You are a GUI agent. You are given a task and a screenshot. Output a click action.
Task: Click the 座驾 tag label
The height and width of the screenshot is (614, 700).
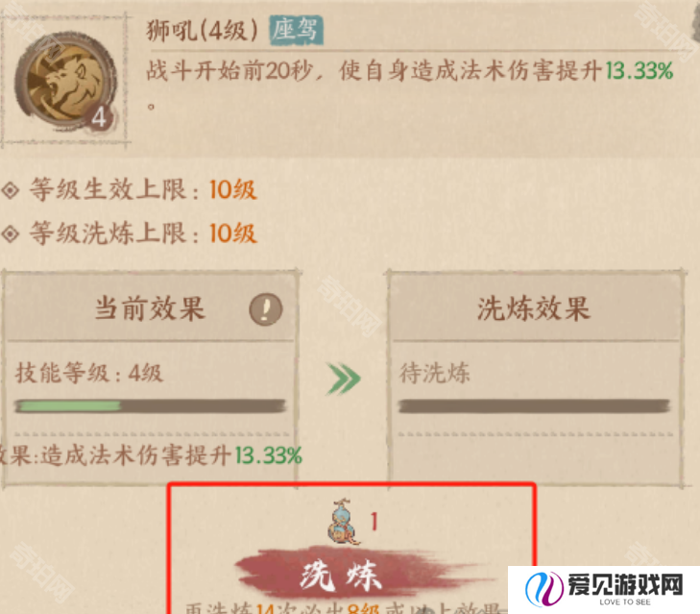coord(296,31)
